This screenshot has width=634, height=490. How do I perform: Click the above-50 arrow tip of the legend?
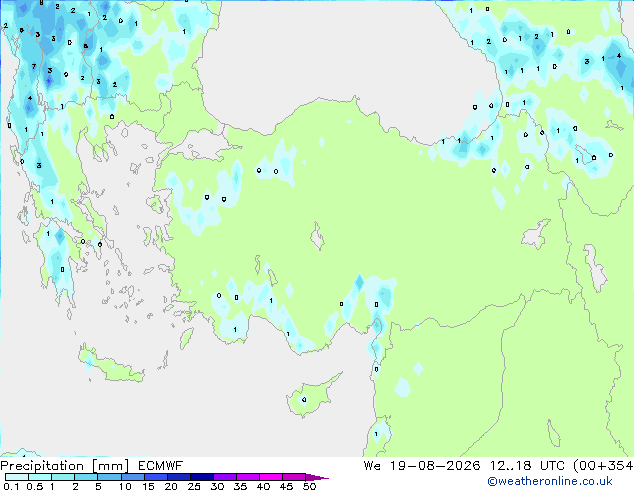pyautogui.click(x=317, y=477)
